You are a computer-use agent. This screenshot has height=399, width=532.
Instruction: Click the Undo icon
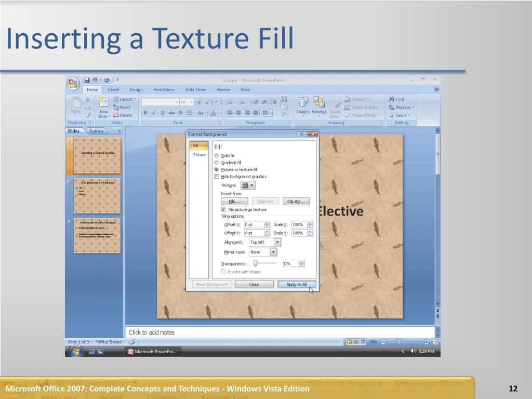(x=95, y=80)
